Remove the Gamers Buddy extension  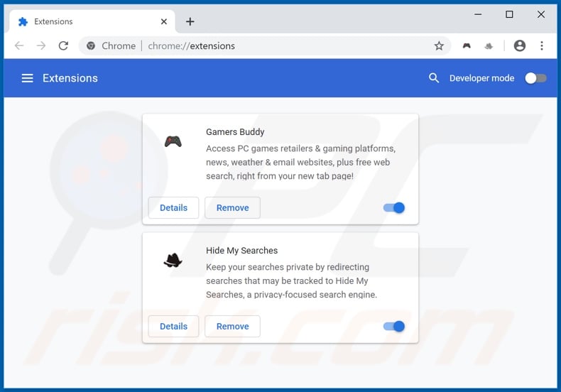[232, 208]
